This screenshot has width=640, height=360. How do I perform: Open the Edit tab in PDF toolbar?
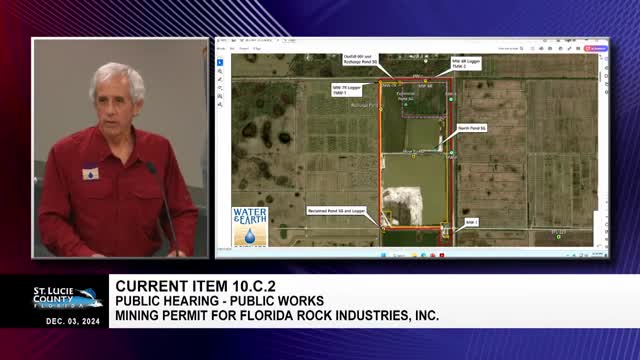coord(232,49)
